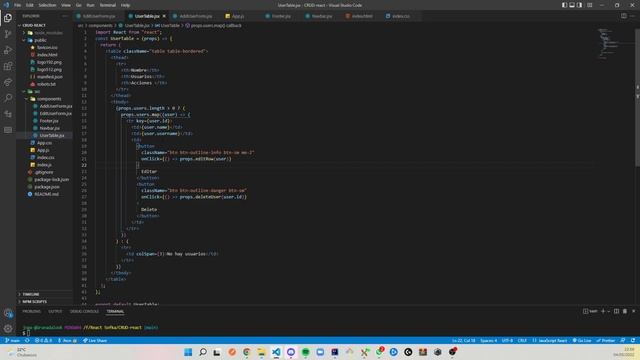Screen dimensions: 640x360
Task: Open notifications bell in status bar
Action: (633, 340)
